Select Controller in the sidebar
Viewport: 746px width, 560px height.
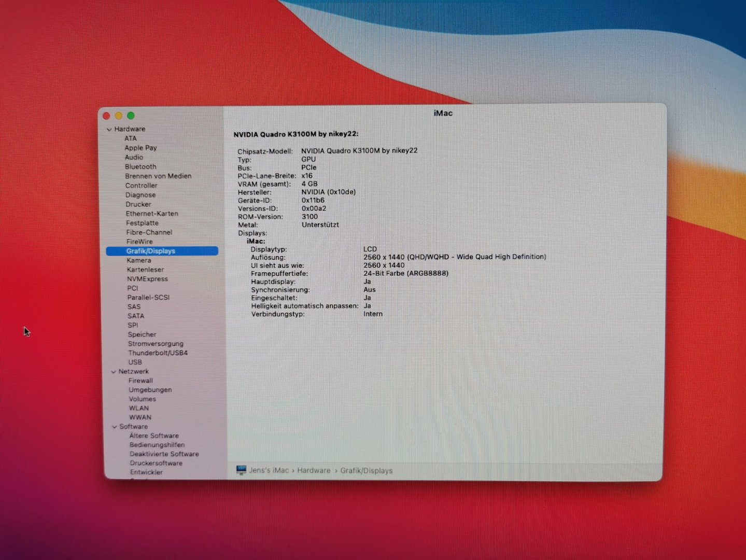[x=141, y=185]
